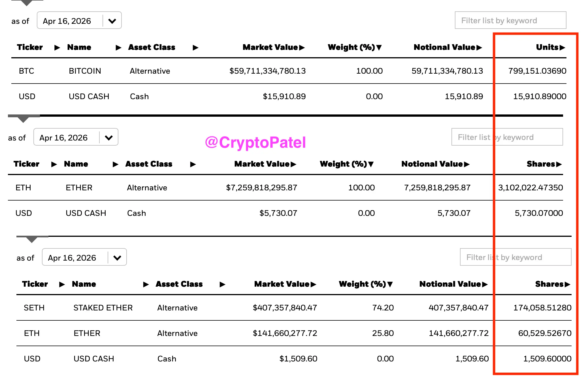The width and height of the screenshot is (588, 379).
Task: Toggle Weight (%) sort in Ether table
Action: pos(347,164)
